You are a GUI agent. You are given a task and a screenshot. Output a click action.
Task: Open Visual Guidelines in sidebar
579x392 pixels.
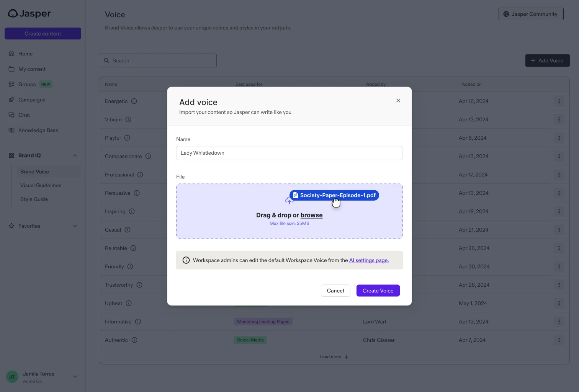41,185
